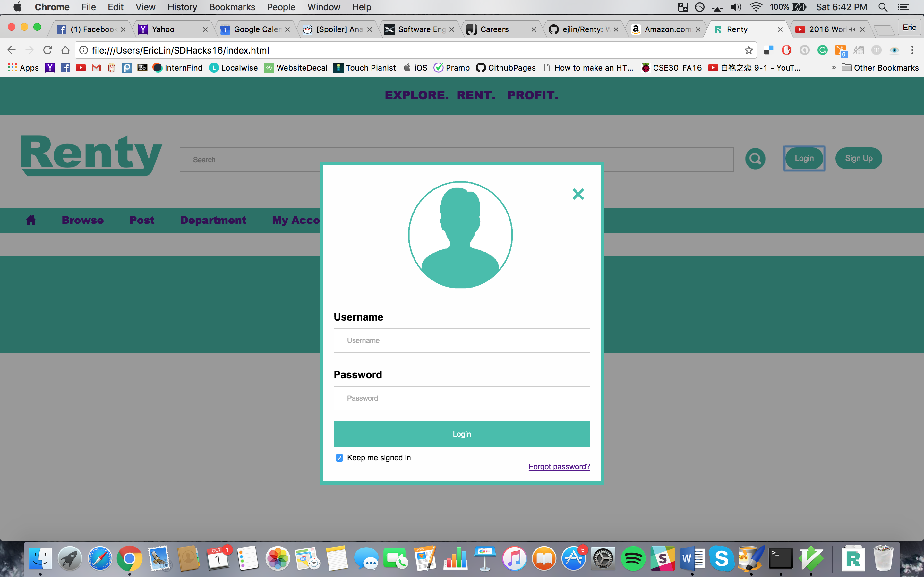Screen dimensions: 924x577
Task: Click the home icon in the navigation bar
Action: coord(30,220)
